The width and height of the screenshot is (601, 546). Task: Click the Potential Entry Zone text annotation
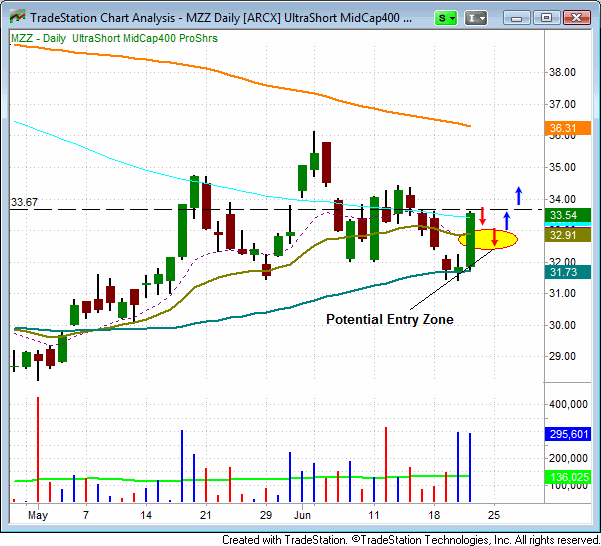(390, 319)
